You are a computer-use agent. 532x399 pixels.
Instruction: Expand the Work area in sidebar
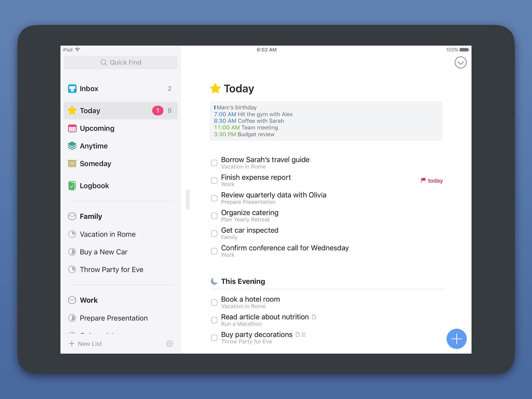pos(89,300)
